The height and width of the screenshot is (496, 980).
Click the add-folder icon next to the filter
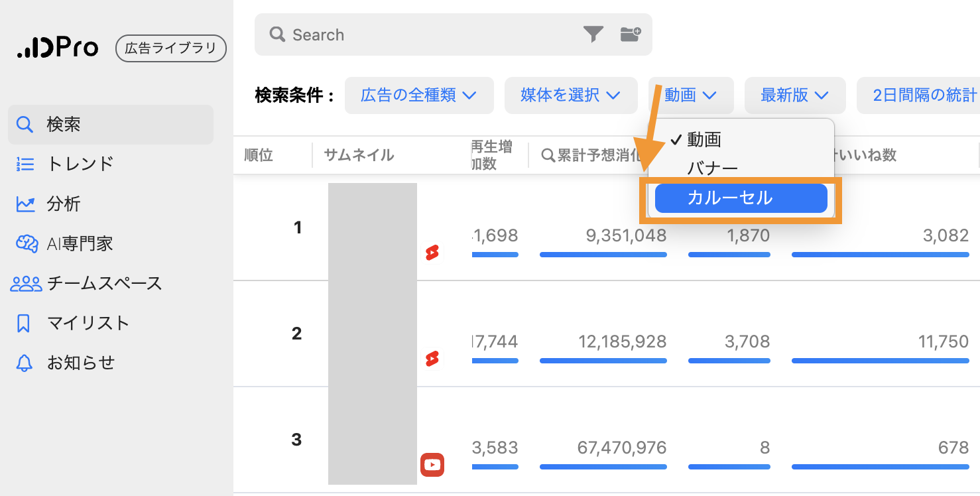click(629, 34)
